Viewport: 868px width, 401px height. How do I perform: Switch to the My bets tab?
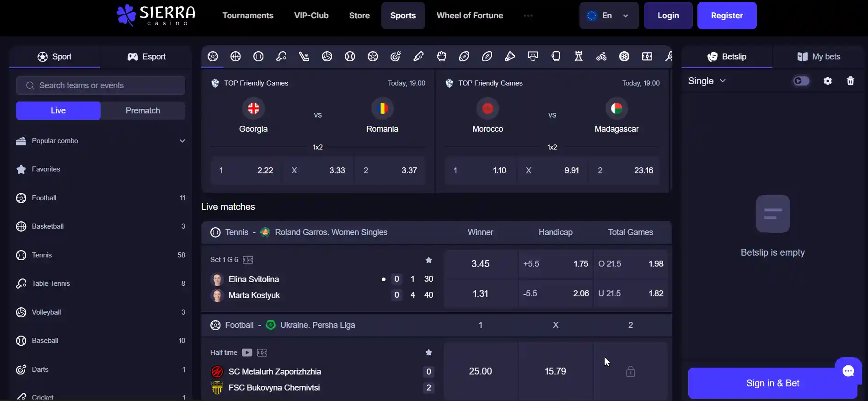(819, 57)
